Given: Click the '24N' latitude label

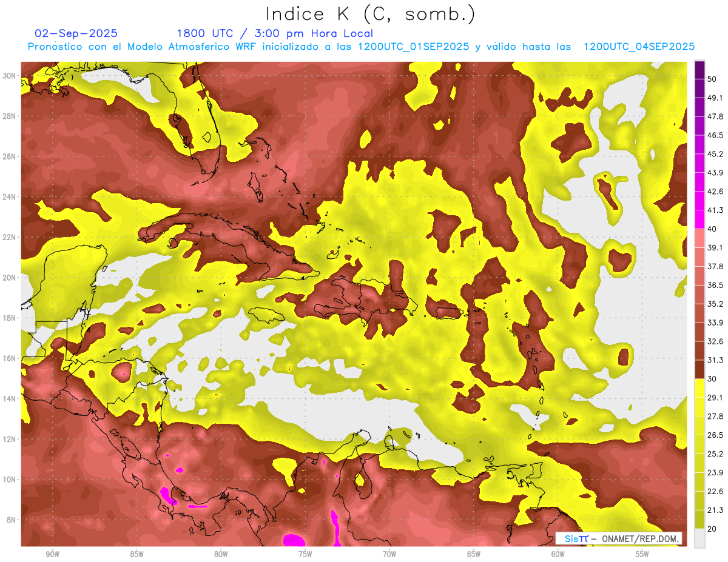Looking at the screenshot, I should coord(8,197).
